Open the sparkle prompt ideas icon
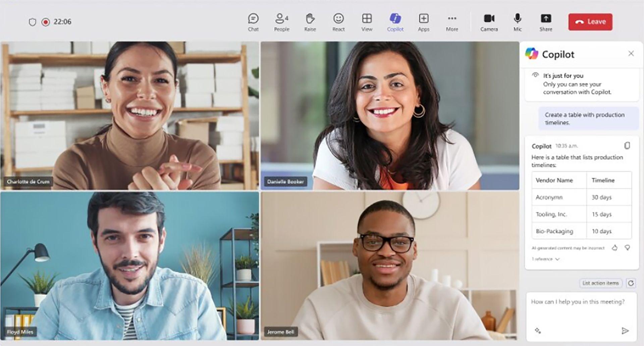Screen dimensions: 644x346 [538, 331]
